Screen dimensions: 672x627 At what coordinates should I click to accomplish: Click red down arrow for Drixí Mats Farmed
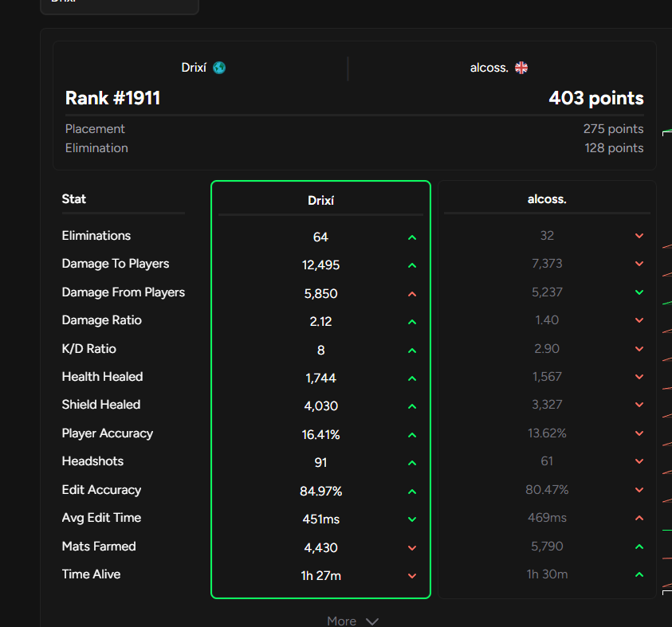[x=412, y=548]
